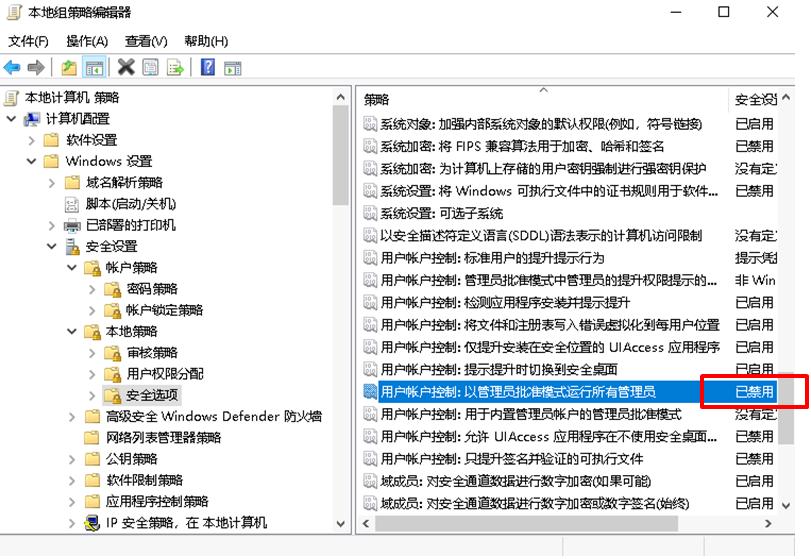This screenshot has width=811, height=559.
Task: Select 用户权限分配 in the tree
Action: click(x=165, y=374)
